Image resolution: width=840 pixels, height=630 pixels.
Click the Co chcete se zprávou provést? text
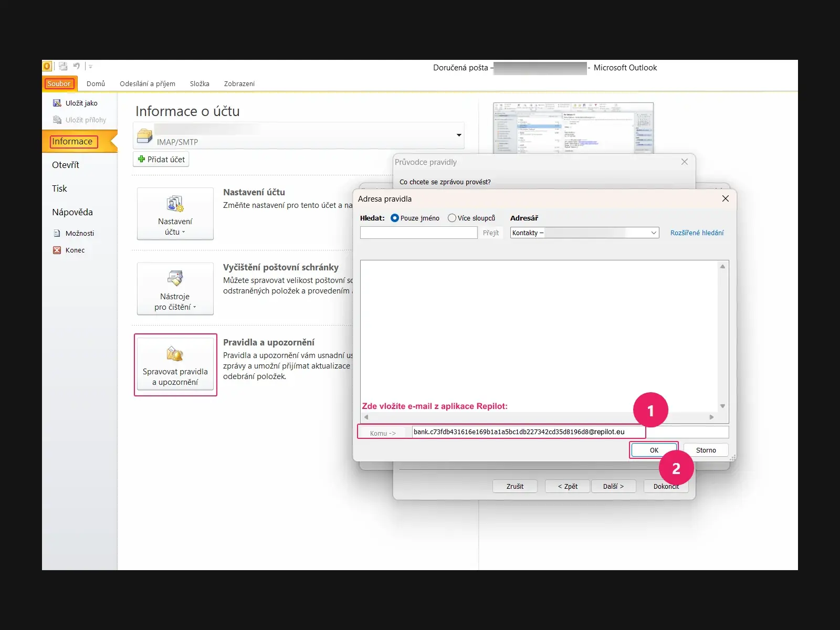[445, 182]
